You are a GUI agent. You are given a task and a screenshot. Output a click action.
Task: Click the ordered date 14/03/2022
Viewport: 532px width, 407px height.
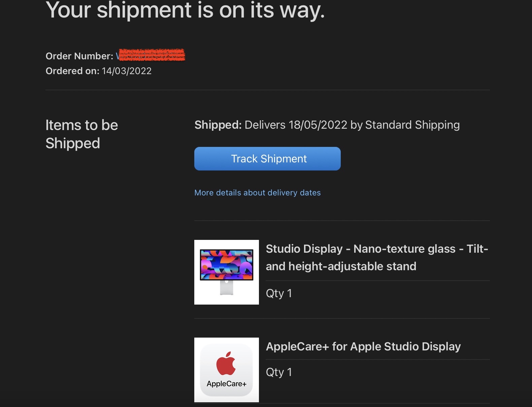coord(127,71)
